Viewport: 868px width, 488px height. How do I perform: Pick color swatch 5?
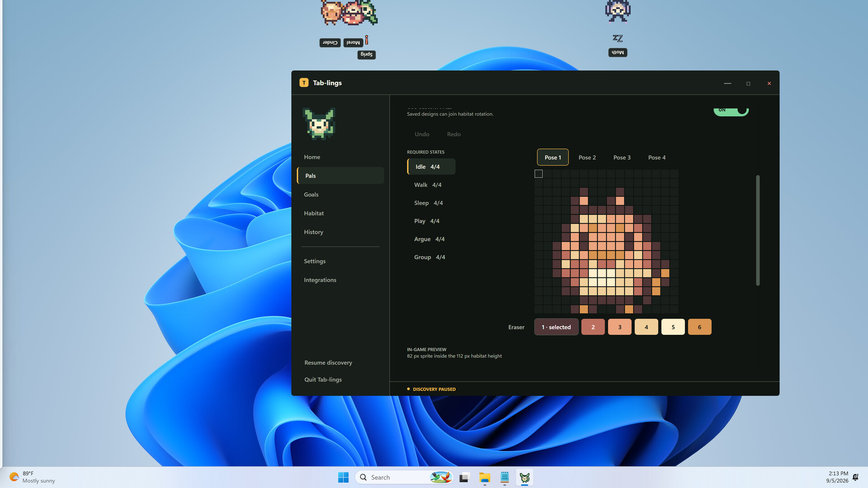coord(673,327)
